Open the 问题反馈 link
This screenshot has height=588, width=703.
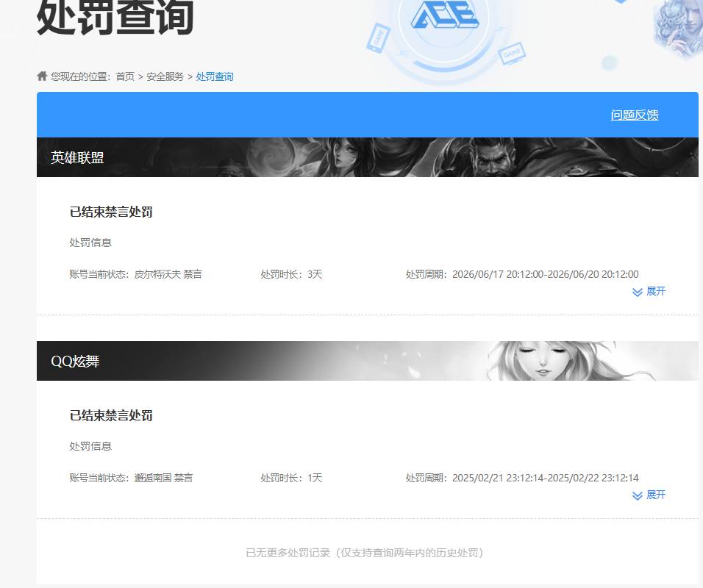tap(635, 115)
